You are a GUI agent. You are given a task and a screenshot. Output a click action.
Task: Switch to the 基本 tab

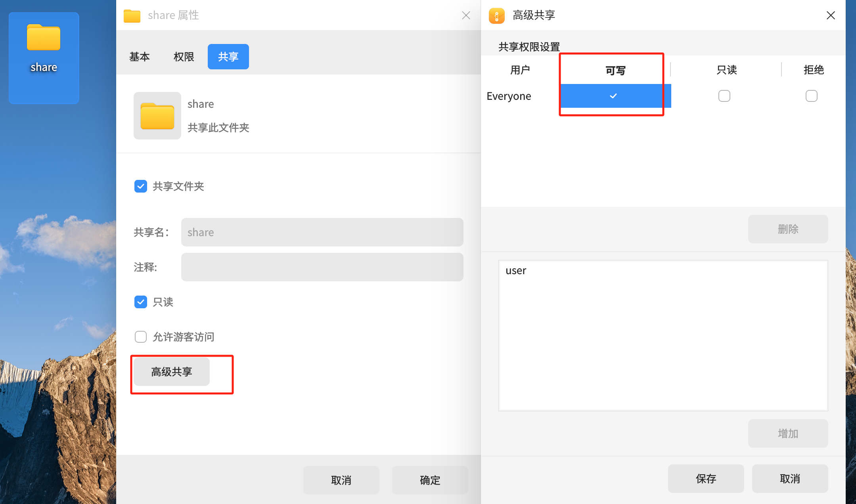140,57
